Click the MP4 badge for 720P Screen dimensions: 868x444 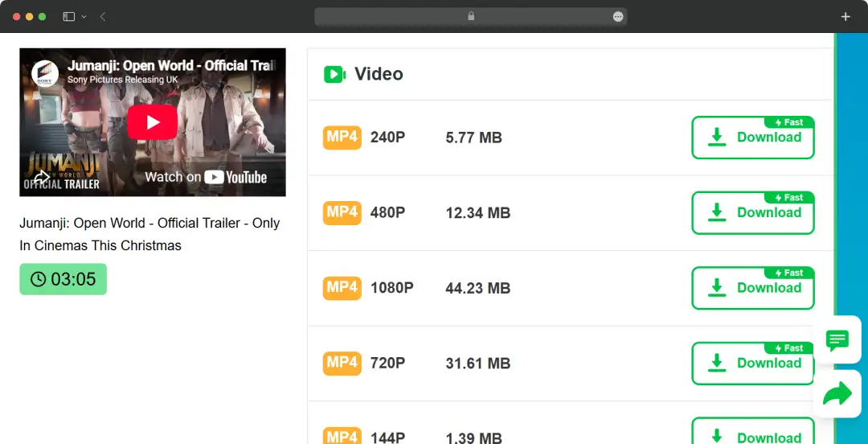342,364
